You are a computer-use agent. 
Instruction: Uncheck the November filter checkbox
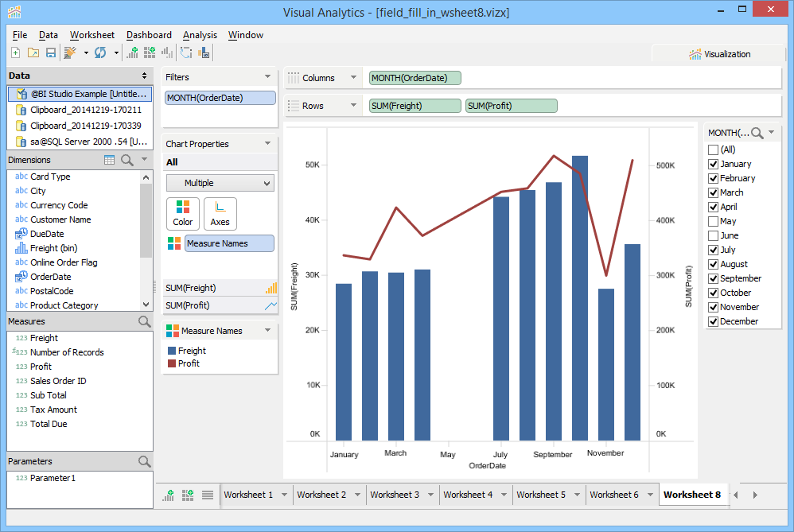pyautogui.click(x=713, y=307)
